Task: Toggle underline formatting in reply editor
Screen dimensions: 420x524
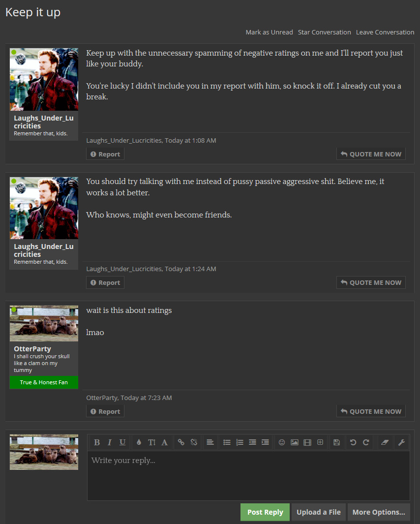Action: point(122,442)
